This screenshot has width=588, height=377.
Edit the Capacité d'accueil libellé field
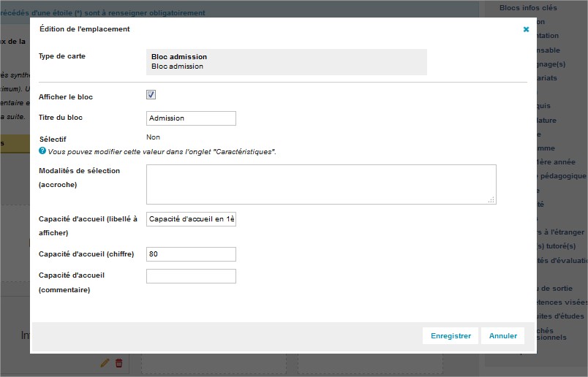tap(191, 219)
